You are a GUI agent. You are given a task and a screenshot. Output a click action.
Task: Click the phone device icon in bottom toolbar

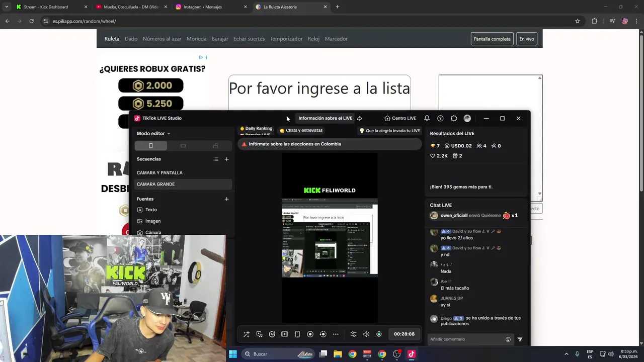[x=297, y=334]
